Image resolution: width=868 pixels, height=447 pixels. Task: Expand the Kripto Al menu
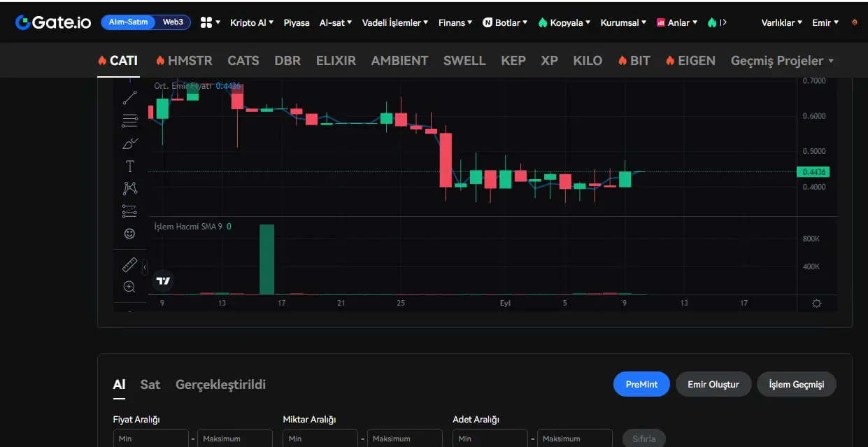coord(252,22)
